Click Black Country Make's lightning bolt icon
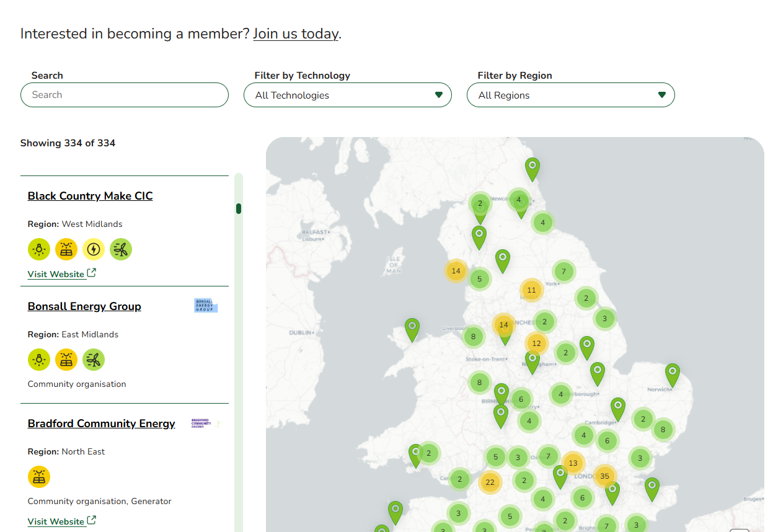 (x=94, y=249)
